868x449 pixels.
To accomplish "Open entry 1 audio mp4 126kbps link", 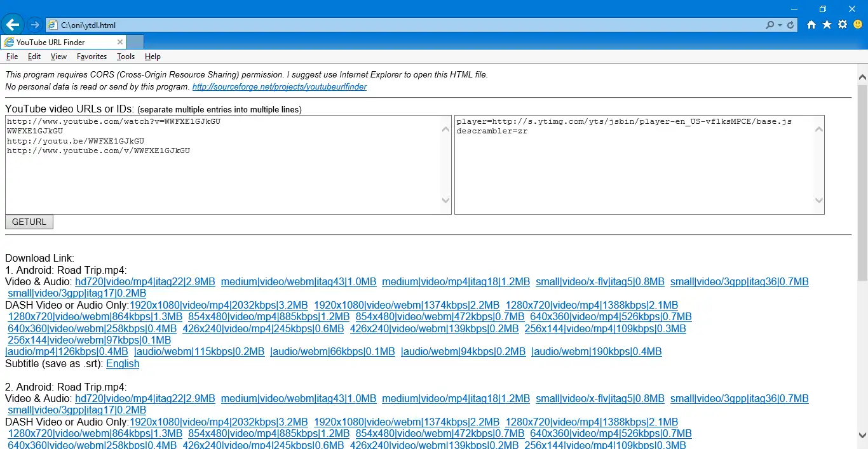I will [x=67, y=351].
